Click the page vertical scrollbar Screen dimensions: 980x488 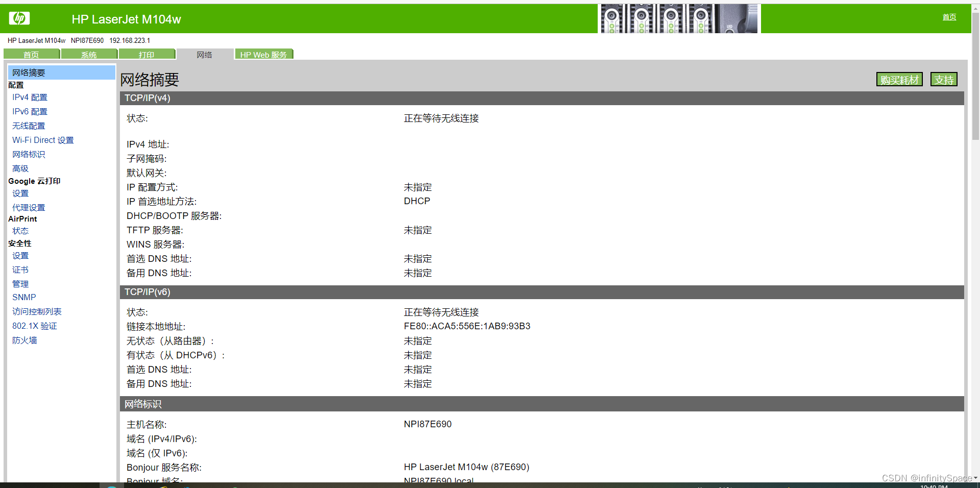pyautogui.click(x=975, y=77)
